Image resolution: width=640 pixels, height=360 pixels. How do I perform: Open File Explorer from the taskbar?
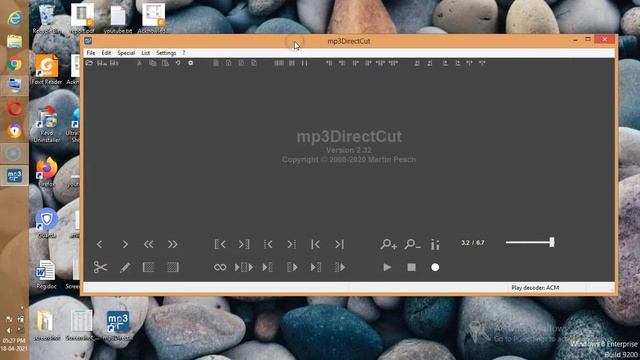pos(15,42)
